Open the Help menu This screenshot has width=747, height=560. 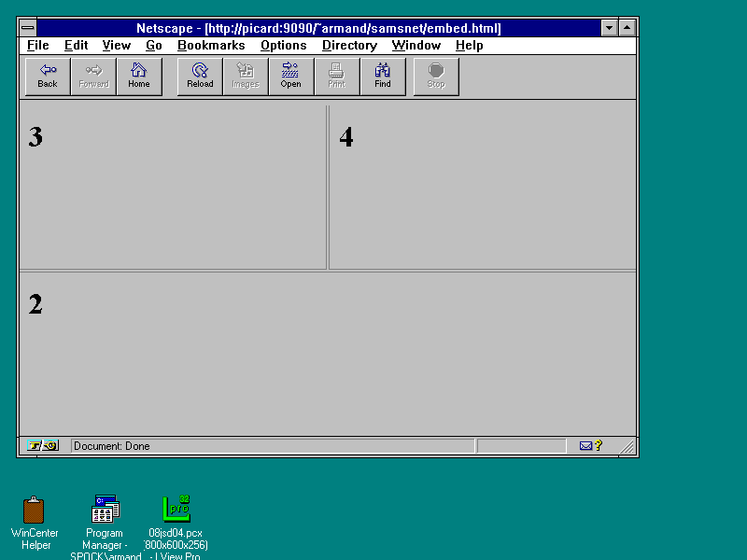(469, 45)
